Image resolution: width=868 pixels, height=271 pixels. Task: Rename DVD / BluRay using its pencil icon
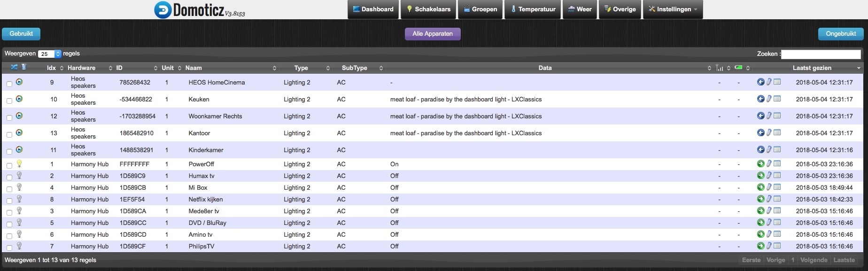pos(769,222)
